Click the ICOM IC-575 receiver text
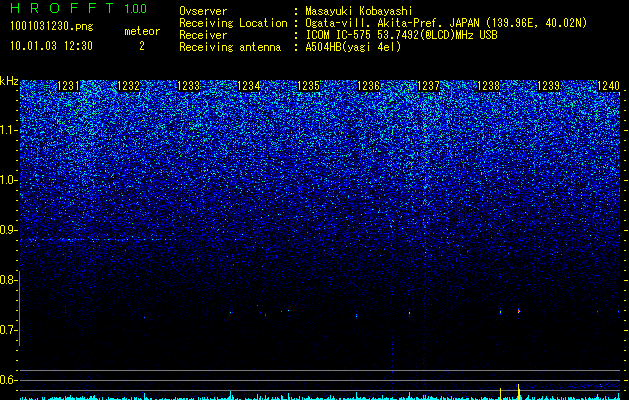The height and width of the screenshot is (400, 629). click(401, 35)
